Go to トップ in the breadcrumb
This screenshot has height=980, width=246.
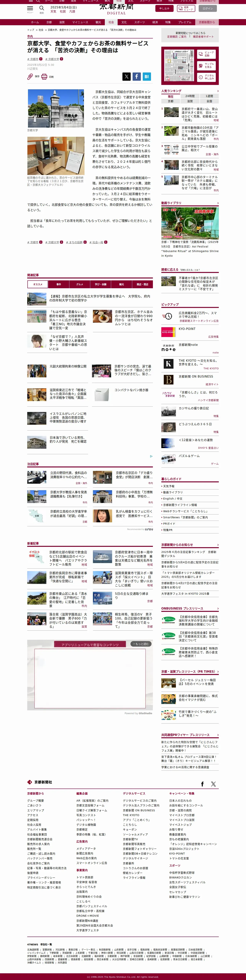30,30
